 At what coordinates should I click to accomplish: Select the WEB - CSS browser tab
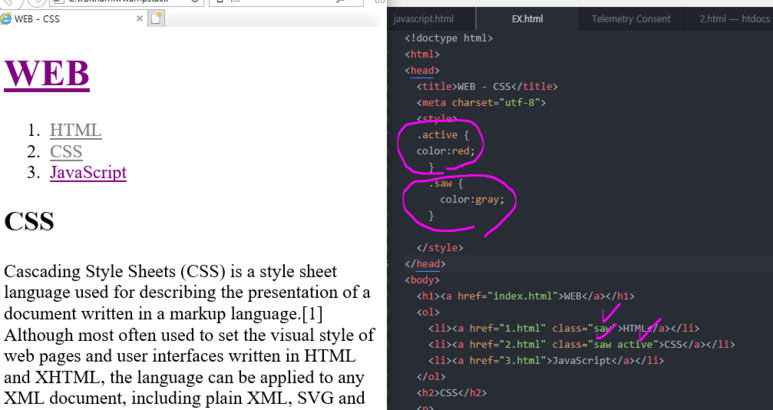(74, 19)
